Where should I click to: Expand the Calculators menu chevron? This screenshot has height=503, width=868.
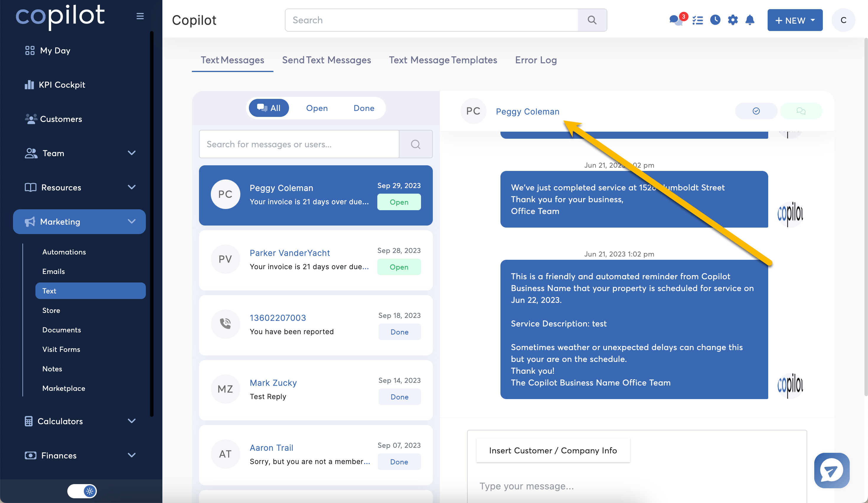(132, 421)
